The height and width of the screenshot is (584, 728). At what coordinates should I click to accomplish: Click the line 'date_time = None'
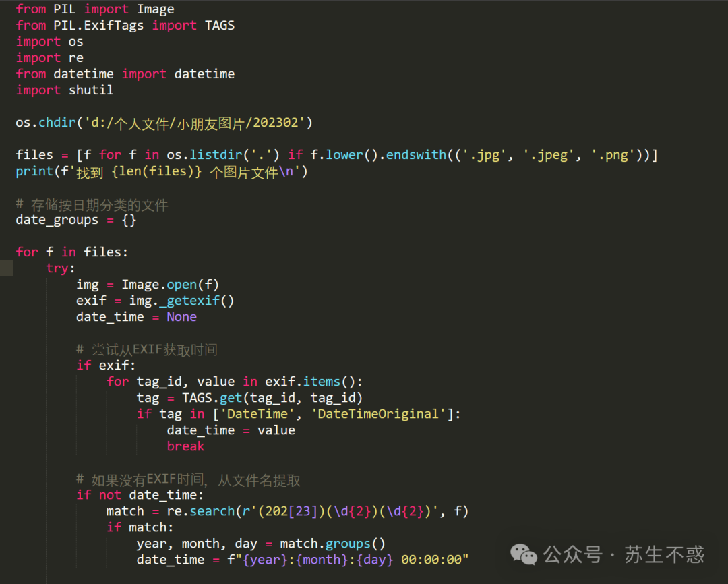tap(136, 317)
